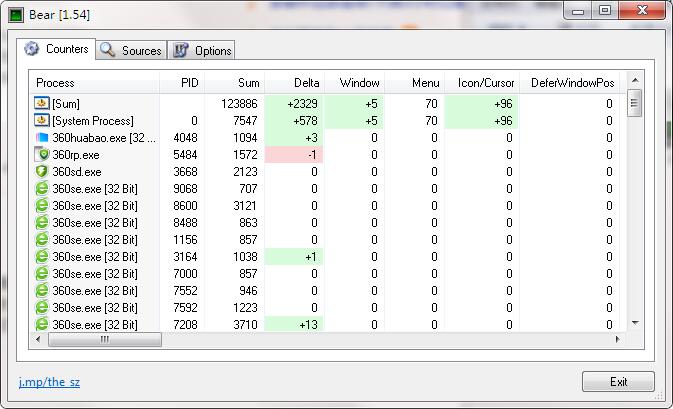This screenshot has height=409, width=673.
Task: Click Window value +5 in [System Process] row
Action: point(371,121)
